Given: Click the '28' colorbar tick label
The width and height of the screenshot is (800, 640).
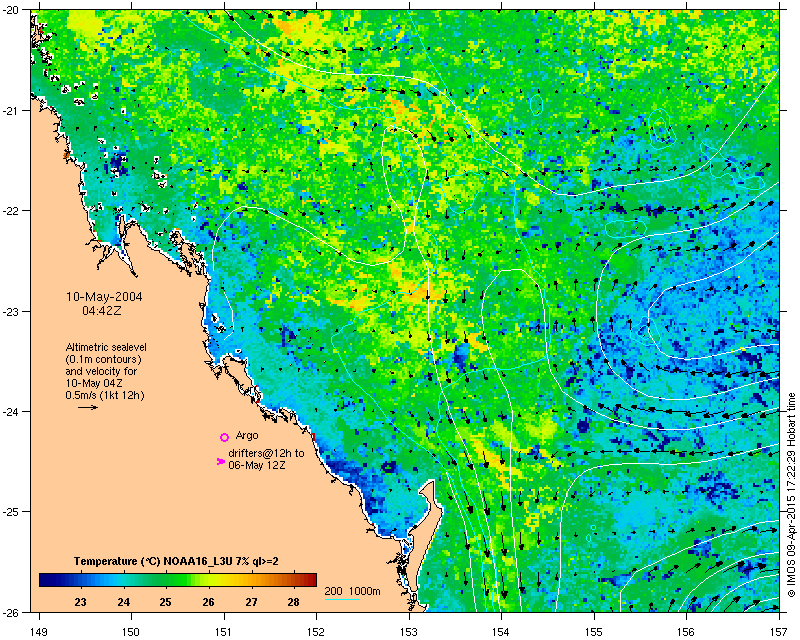Looking at the screenshot, I should tap(293, 602).
